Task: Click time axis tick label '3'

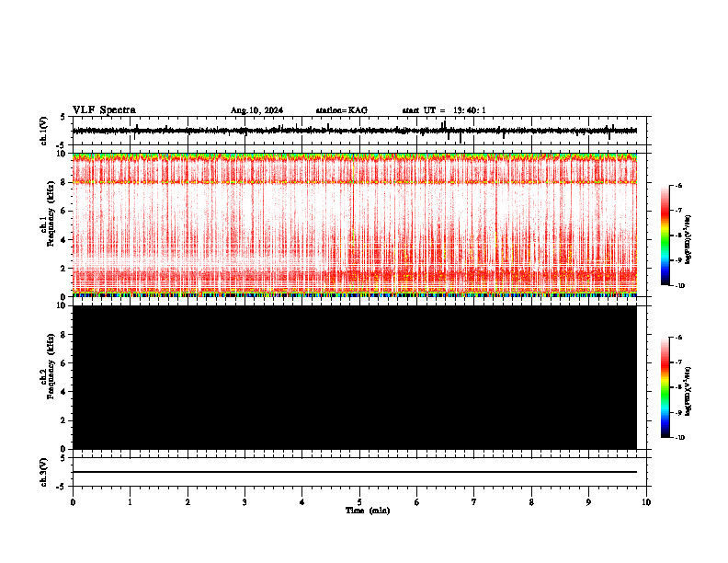Action: pyautogui.click(x=245, y=502)
